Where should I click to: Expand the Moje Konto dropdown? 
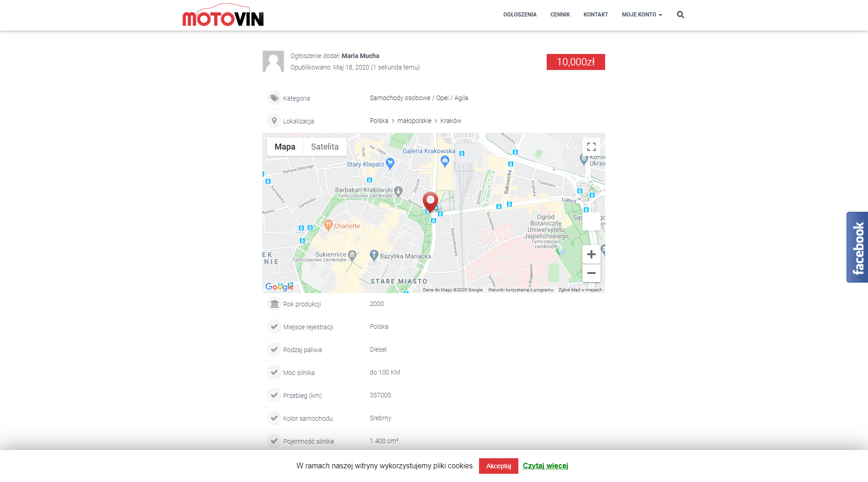coord(641,14)
